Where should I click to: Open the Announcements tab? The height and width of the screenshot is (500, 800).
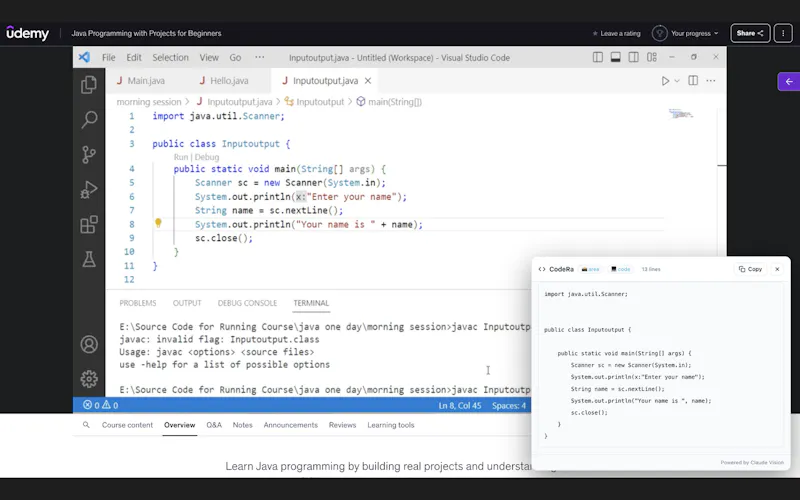pos(290,425)
